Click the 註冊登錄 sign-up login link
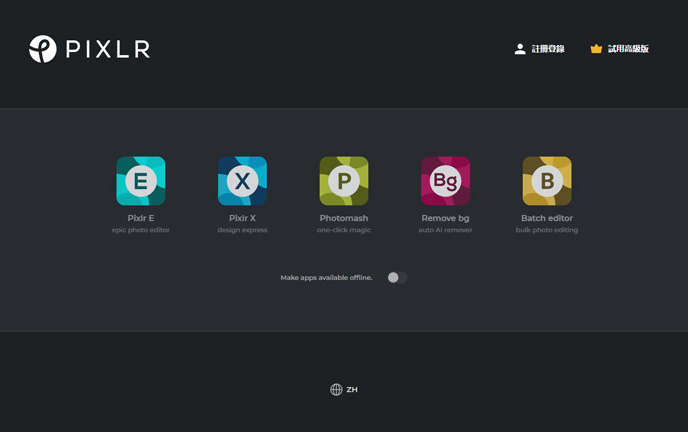The image size is (688, 432). (x=540, y=49)
